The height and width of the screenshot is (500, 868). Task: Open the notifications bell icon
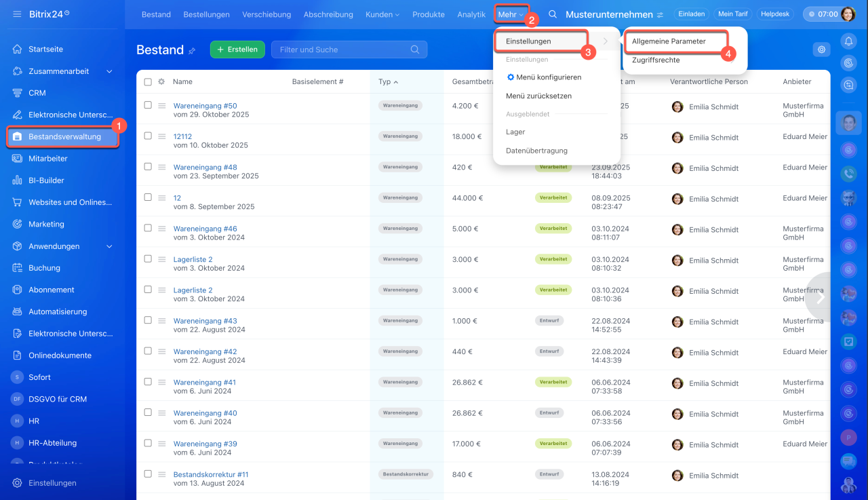[848, 41]
